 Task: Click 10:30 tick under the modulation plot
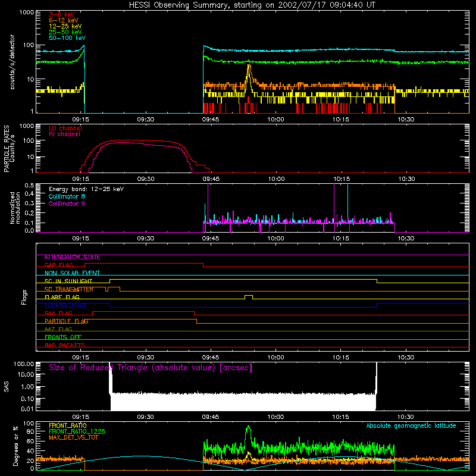pos(406,239)
